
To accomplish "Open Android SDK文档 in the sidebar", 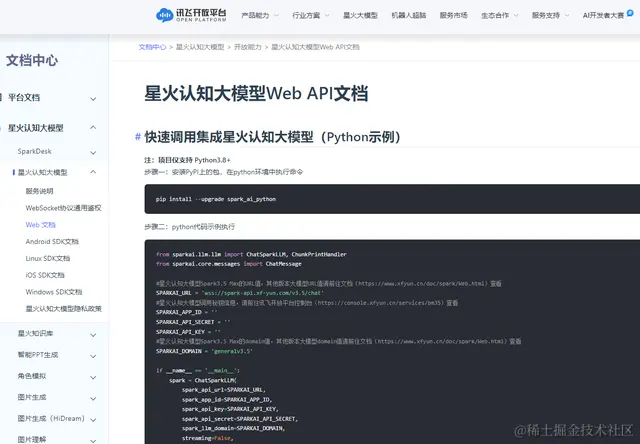I will [x=52, y=241].
